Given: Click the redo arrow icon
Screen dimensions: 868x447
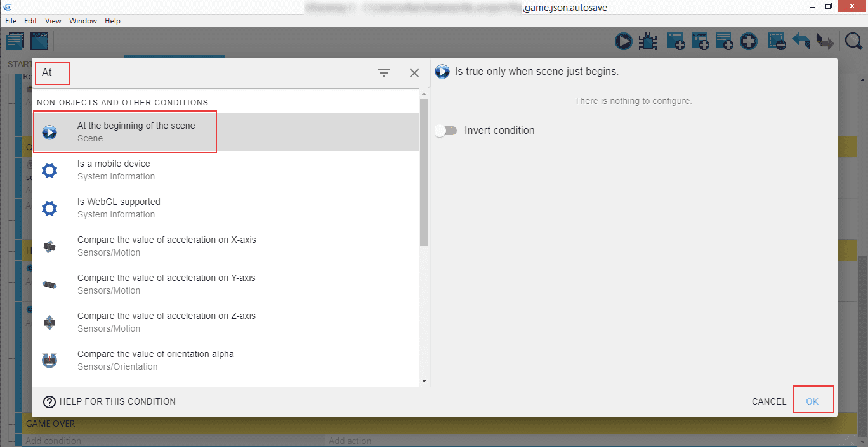Looking at the screenshot, I should 824,42.
